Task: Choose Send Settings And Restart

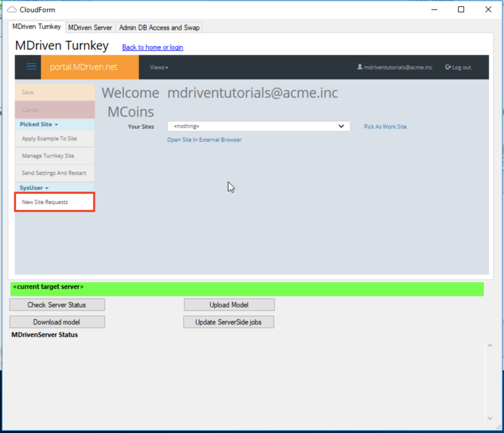Action: 55,173
